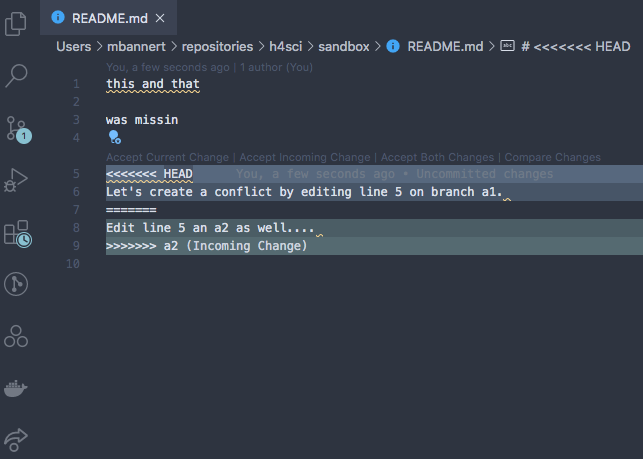Click Accept Both Changes
Image resolution: width=643 pixels, height=459 pixels.
pyautogui.click(x=437, y=157)
